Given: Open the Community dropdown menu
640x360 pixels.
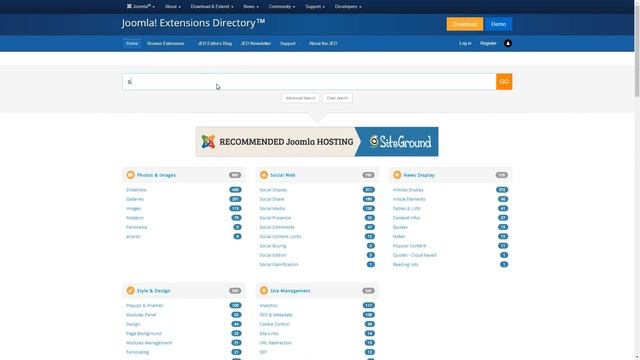Looking at the screenshot, I should pos(282,7).
